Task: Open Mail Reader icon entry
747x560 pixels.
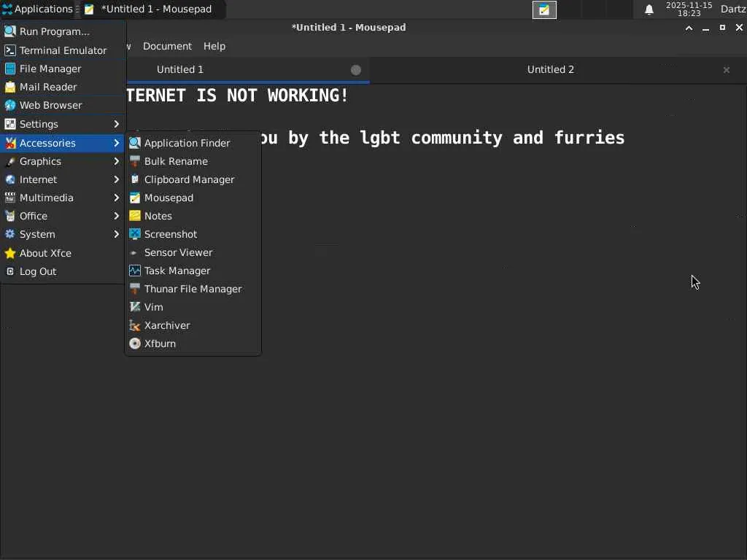Action: point(10,87)
